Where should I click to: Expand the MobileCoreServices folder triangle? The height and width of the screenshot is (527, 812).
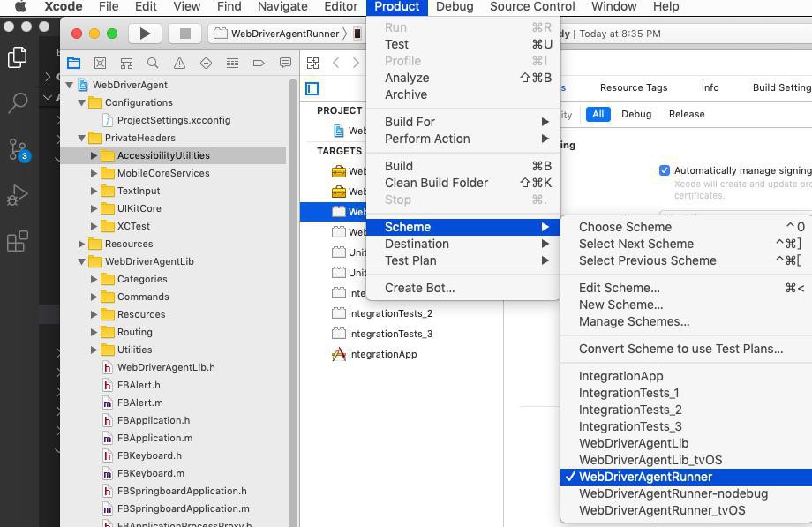(x=94, y=173)
